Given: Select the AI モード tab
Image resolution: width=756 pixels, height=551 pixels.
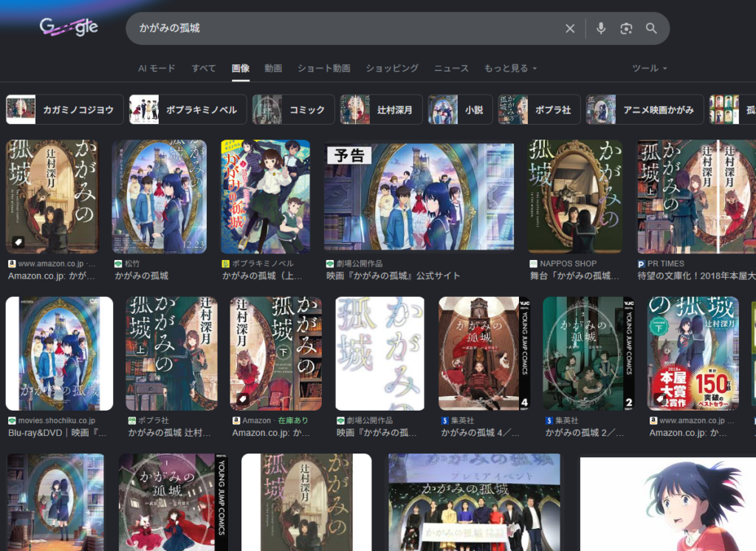Looking at the screenshot, I should [157, 68].
